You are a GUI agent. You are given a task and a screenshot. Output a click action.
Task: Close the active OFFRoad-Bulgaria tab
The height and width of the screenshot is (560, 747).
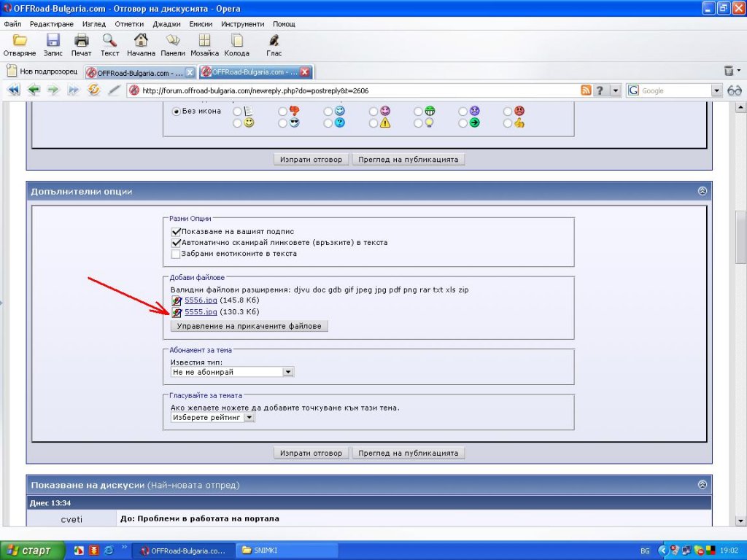305,72
